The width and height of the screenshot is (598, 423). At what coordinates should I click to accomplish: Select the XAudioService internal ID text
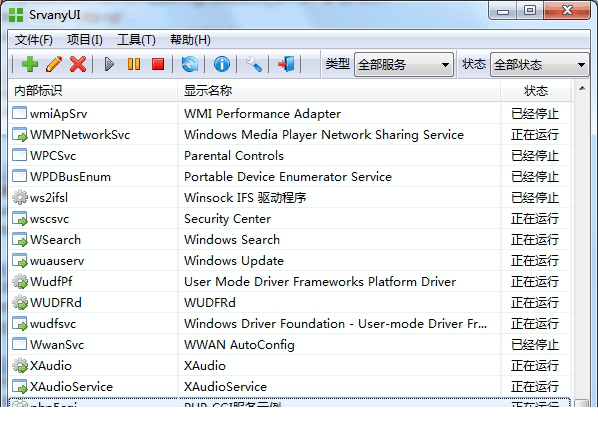pos(71,387)
